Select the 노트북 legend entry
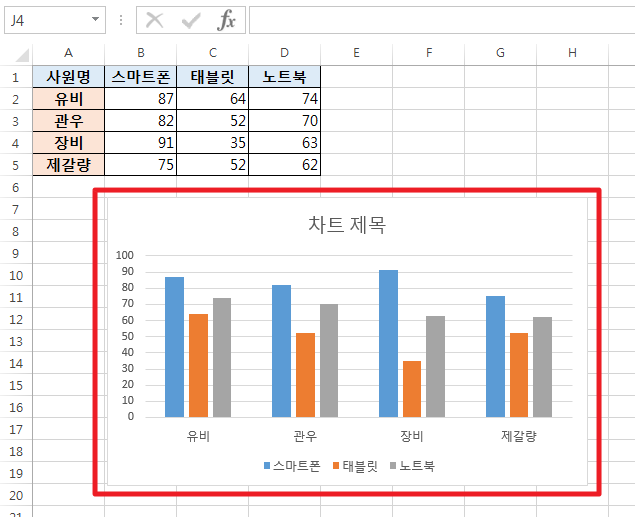This screenshot has width=635, height=517. click(x=412, y=466)
